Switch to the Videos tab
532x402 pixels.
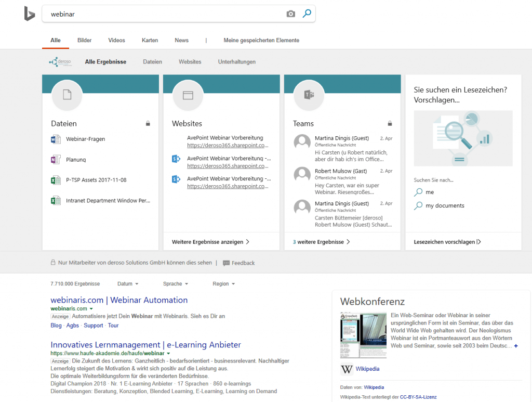(117, 41)
